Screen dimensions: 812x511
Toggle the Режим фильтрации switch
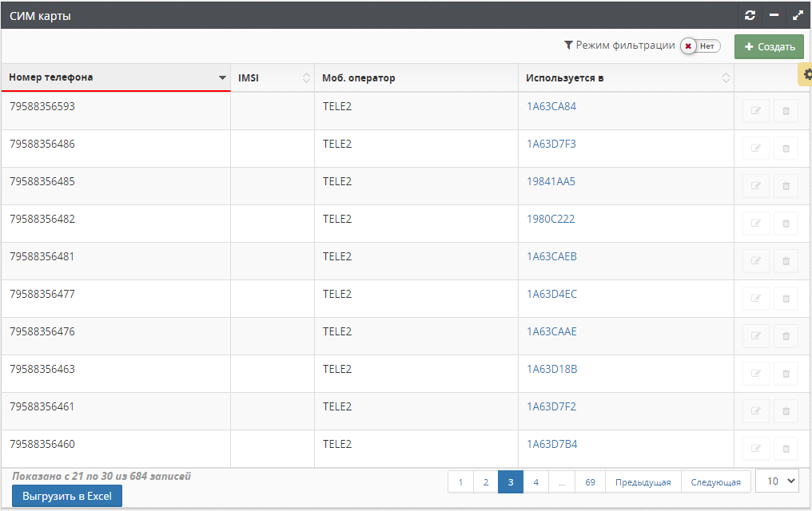700,46
